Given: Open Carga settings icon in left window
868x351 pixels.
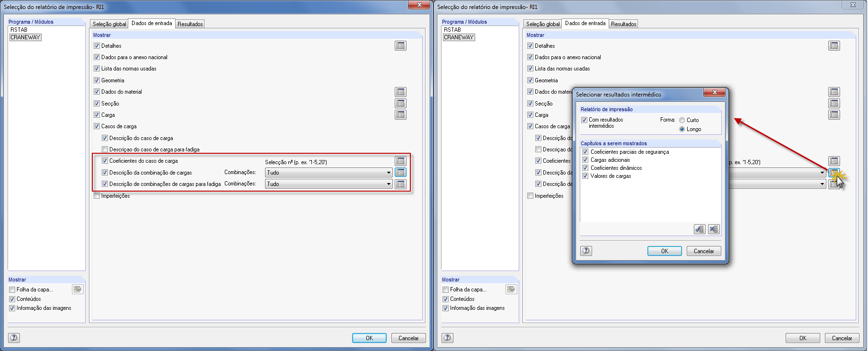Looking at the screenshot, I should pos(400,114).
